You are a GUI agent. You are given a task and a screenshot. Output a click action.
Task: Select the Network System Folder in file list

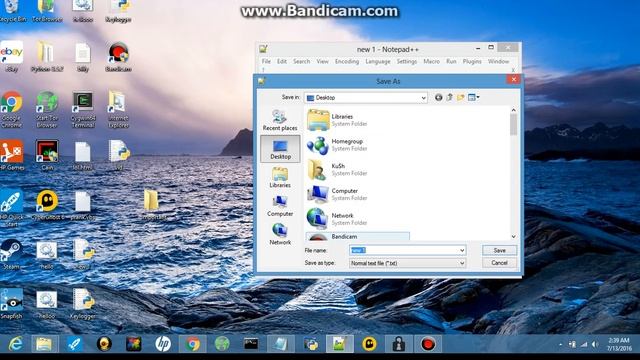338,219
